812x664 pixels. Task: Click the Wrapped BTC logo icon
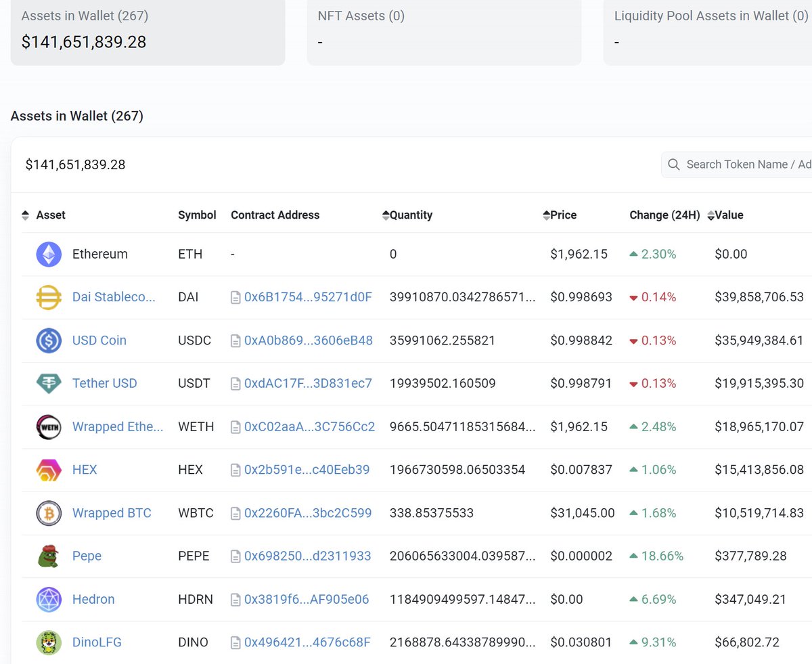coord(49,513)
